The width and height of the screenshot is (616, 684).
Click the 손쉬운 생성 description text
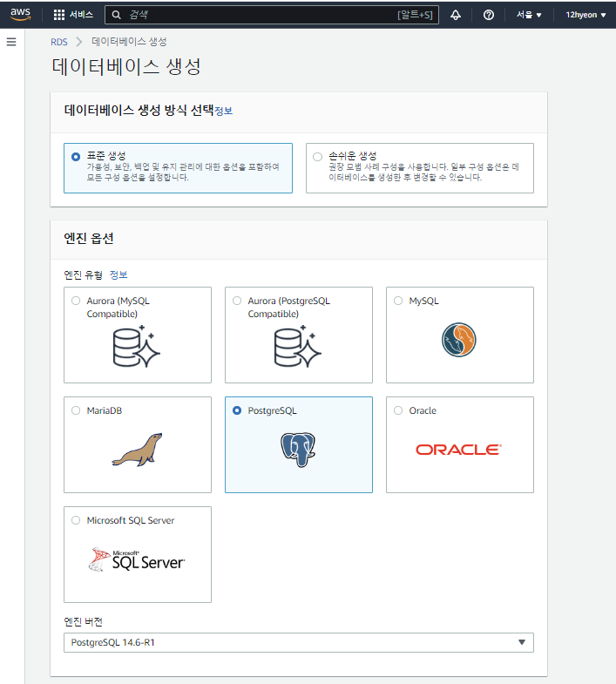423,172
